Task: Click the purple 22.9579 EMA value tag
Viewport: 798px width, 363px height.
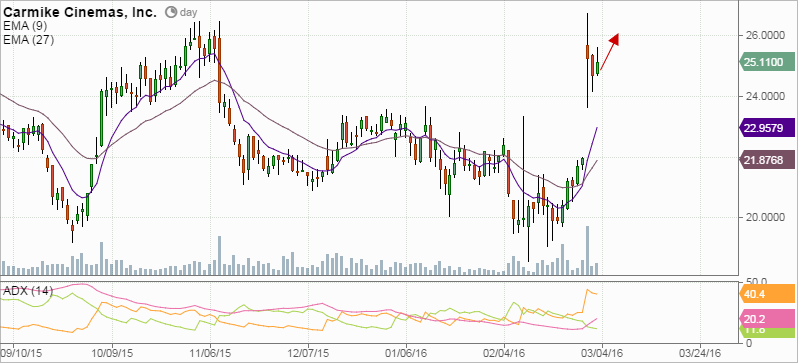Action: pyautogui.click(x=766, y=128)
